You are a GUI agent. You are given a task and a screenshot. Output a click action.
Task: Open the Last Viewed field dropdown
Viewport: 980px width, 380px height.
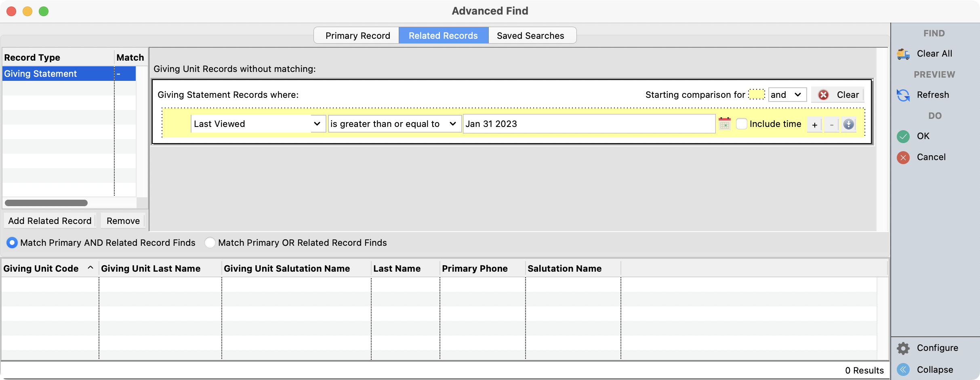pyautogui.click(x=258, y=124)
